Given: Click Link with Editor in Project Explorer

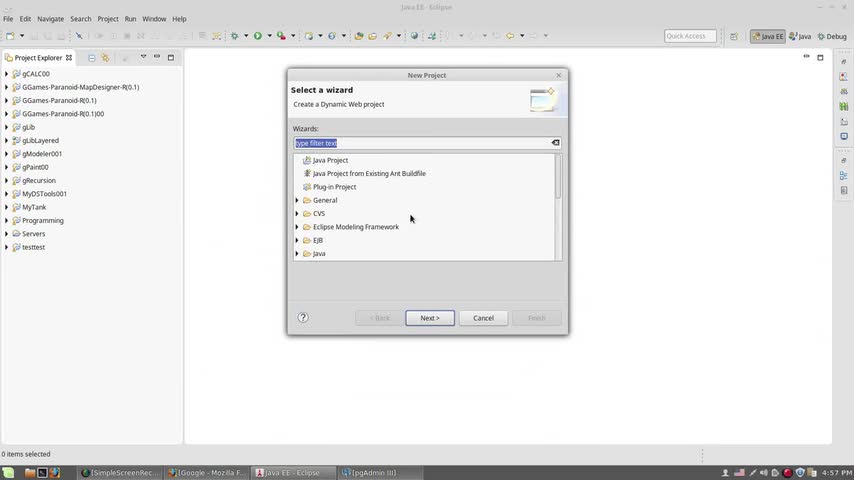Looking at the screenshot, I should point(106,58).
